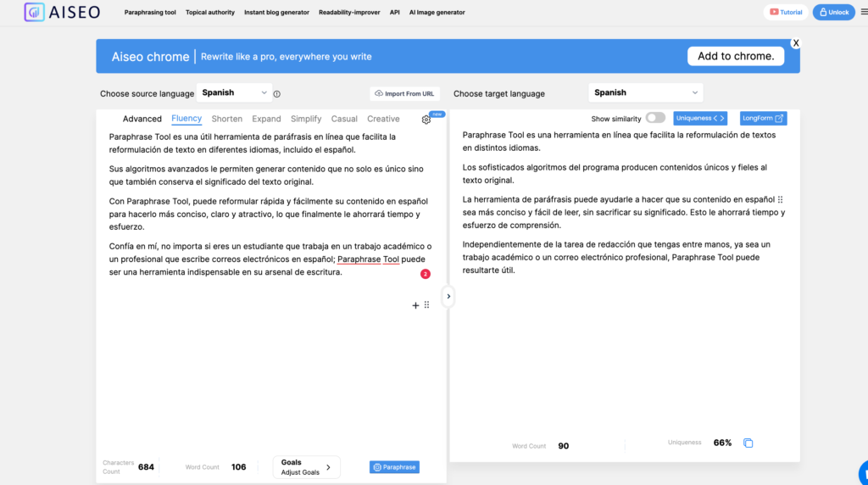Select the Simplify mode tab
The width and height of the screenshot is (868, 485).
pyautogui.click(x=306, y=119)
